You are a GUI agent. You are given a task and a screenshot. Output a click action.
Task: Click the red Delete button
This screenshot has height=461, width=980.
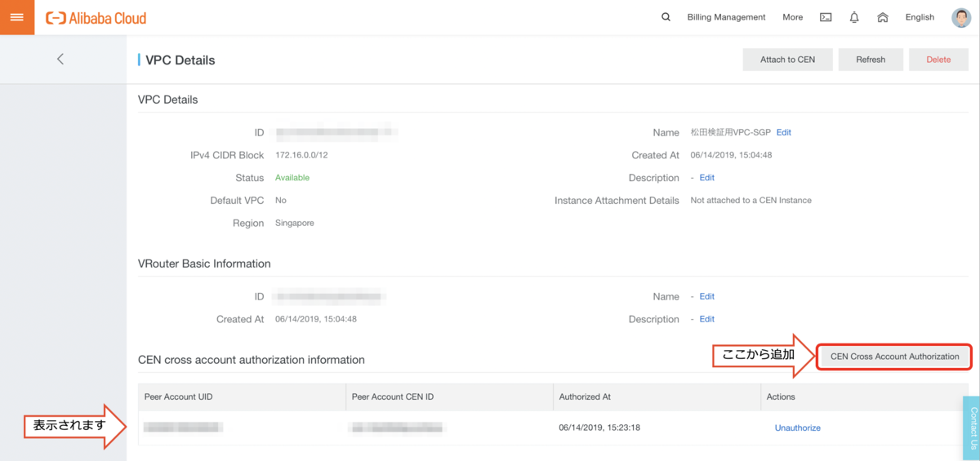click(938, 60)
